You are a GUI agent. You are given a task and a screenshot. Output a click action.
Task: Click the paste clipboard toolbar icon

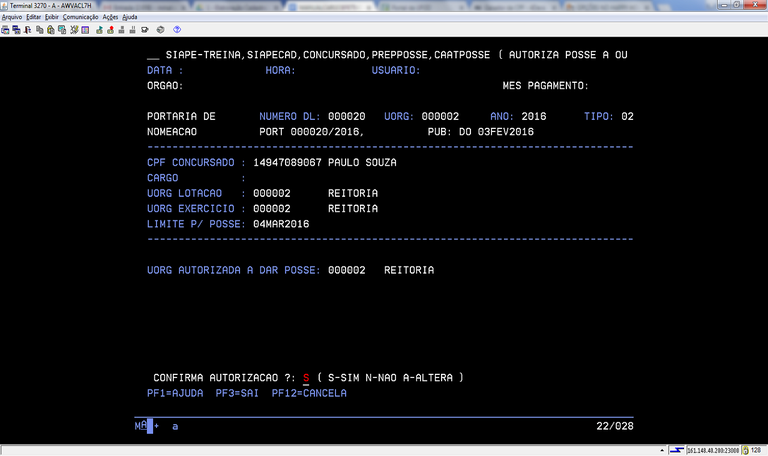point(49,30)
